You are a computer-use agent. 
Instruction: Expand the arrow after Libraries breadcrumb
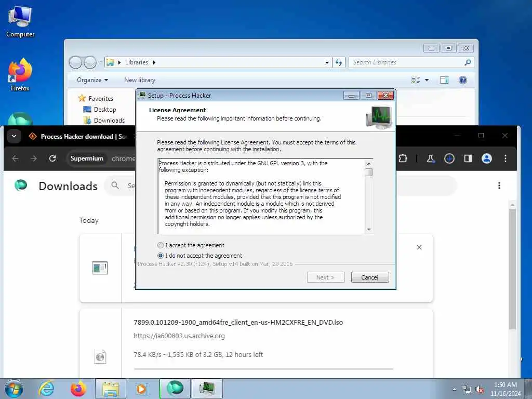pos(154,62)
